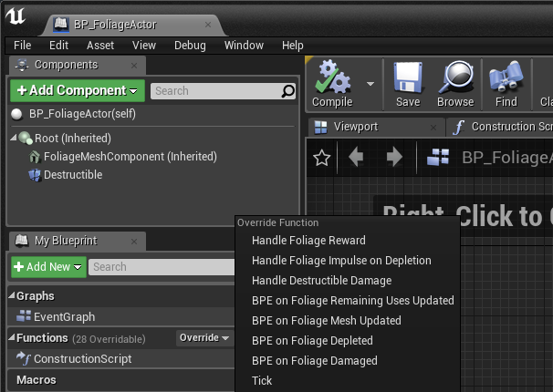Select Handle Foliage Reward override
The height and width of the screenshot is (392, 553).
[x=308, y=241]
